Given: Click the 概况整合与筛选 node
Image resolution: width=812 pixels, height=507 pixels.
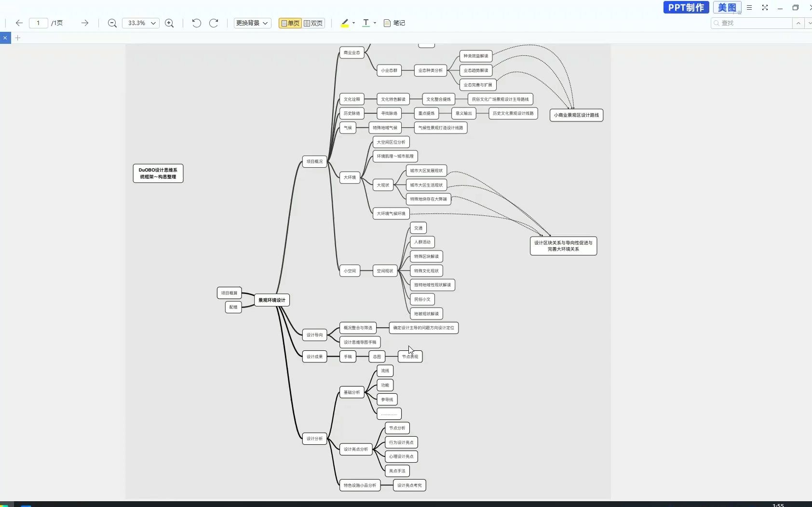Looking at the screenshot, I should 358,328.
